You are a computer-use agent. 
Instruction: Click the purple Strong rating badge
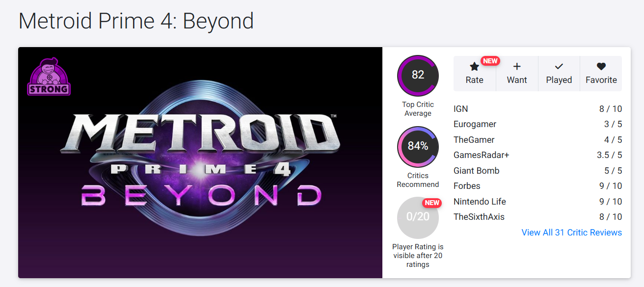coord(49,77)
